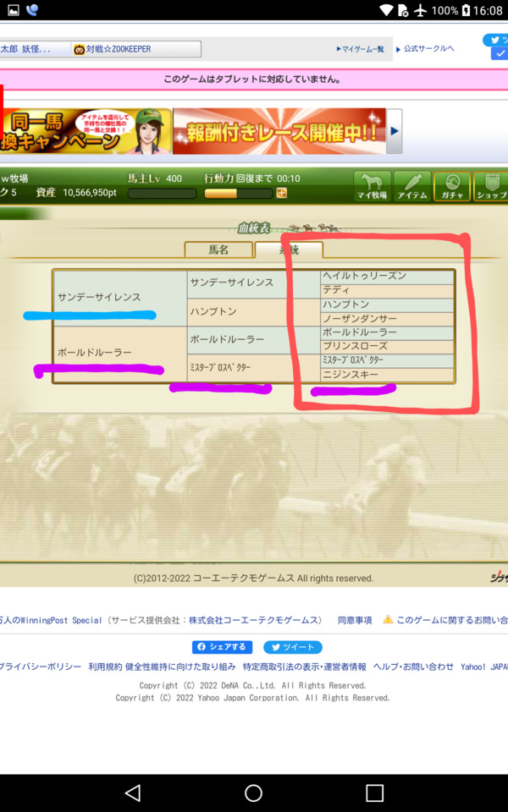508x812 pixels.
Task: Click the Twitter ツイート button
Action: point(293,647)
